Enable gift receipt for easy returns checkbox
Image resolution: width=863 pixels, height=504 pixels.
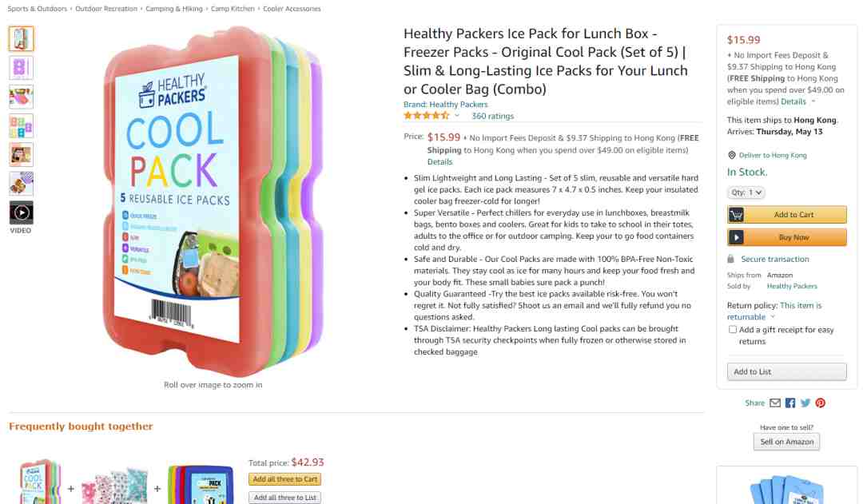pyautogui.click(x=733, y=330)
